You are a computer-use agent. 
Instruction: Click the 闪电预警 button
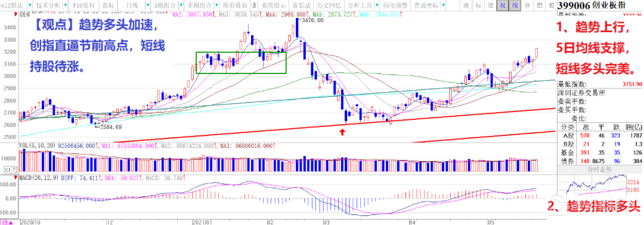point(395,5)
